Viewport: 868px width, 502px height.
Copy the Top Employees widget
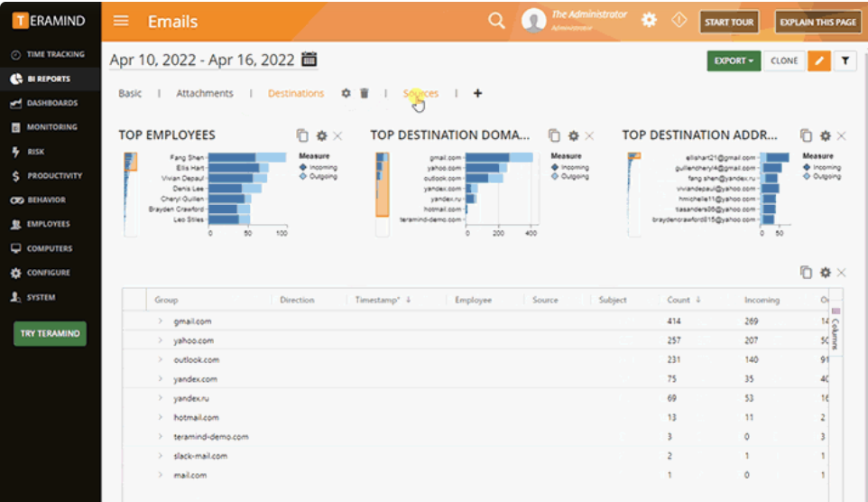pos(302,135)
